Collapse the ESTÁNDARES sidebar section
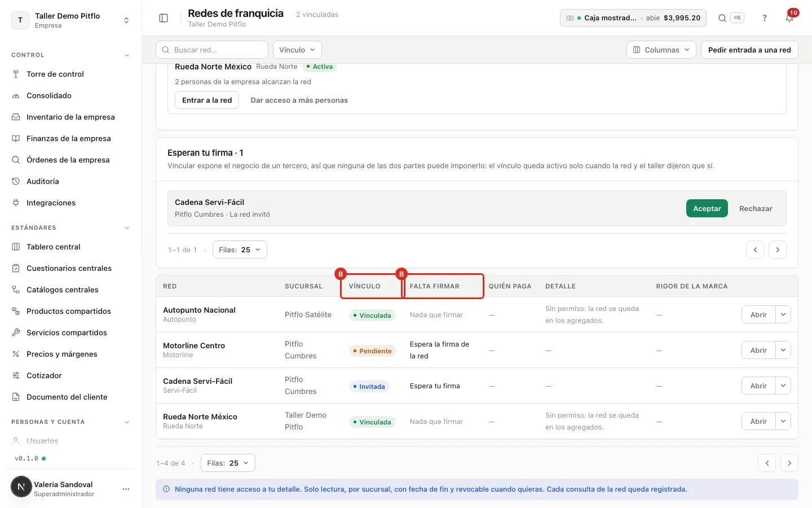Image resolution: width=812 pixels, height=508 pixels. click(127, 228)
